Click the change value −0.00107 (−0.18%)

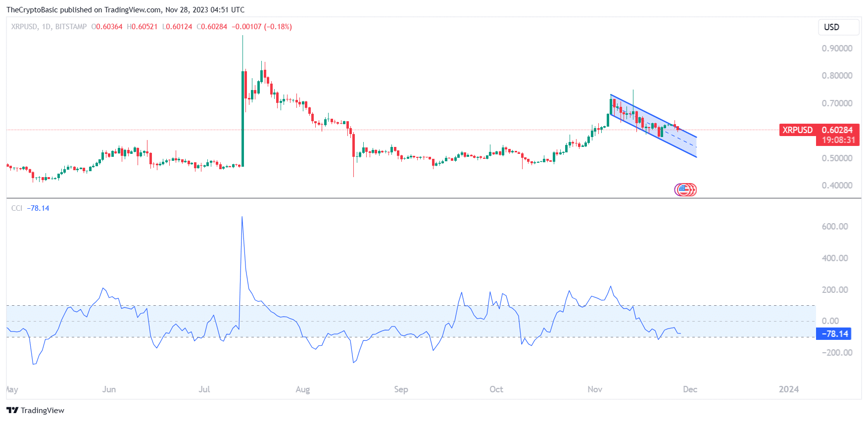click(262, 27)
